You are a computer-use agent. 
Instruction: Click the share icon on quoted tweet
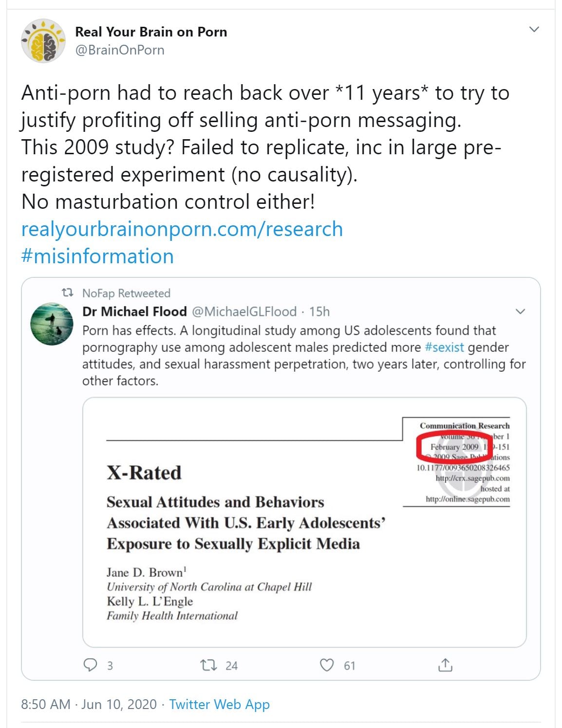[x=445, y=665]
